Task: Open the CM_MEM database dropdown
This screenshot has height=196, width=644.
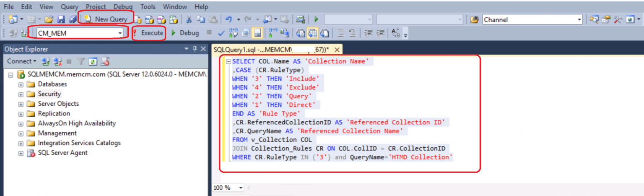Action: point(120,33)
